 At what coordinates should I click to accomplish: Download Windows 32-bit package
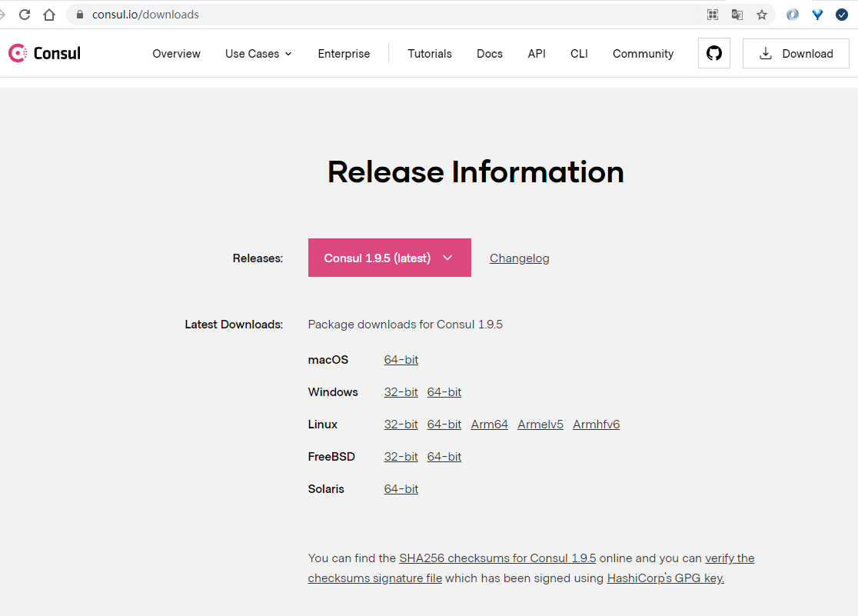(x=401, y=392)
